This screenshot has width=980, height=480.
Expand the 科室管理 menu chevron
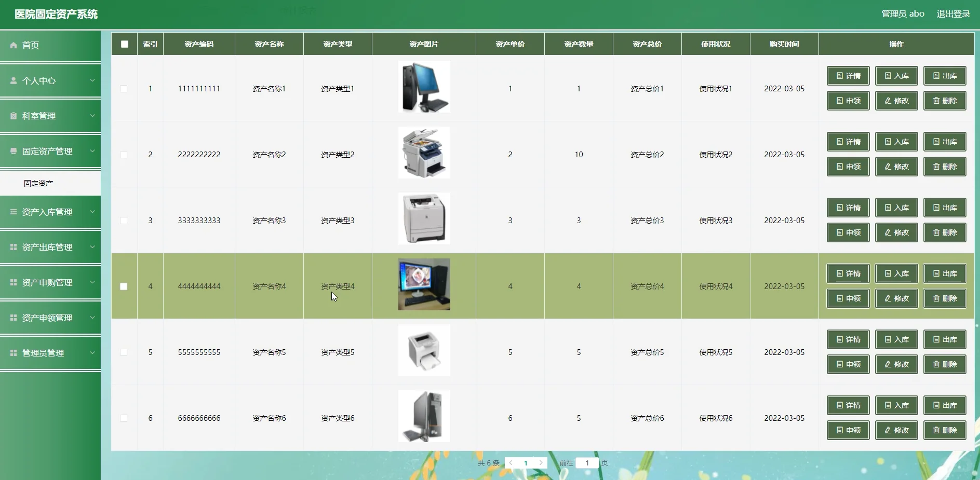point(92,116)
